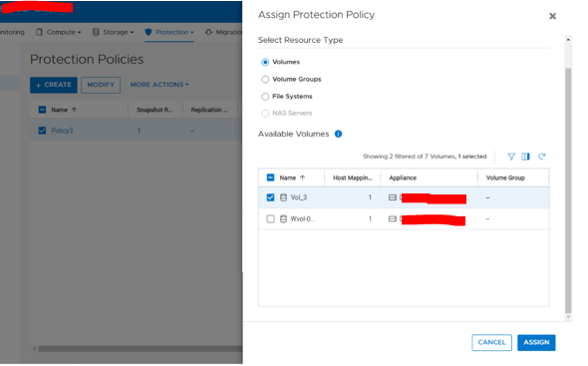Click the Replication column header
Screen dimensions: 588x366
209,110
